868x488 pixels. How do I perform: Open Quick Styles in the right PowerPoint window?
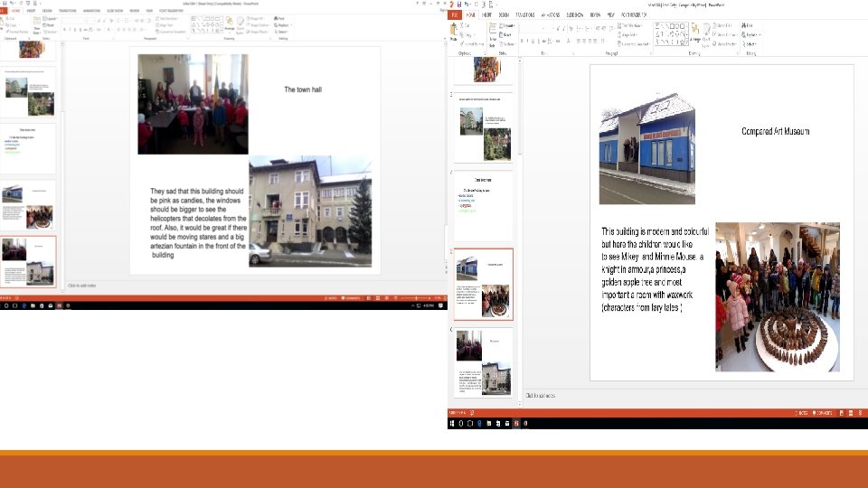click(706, 35)
